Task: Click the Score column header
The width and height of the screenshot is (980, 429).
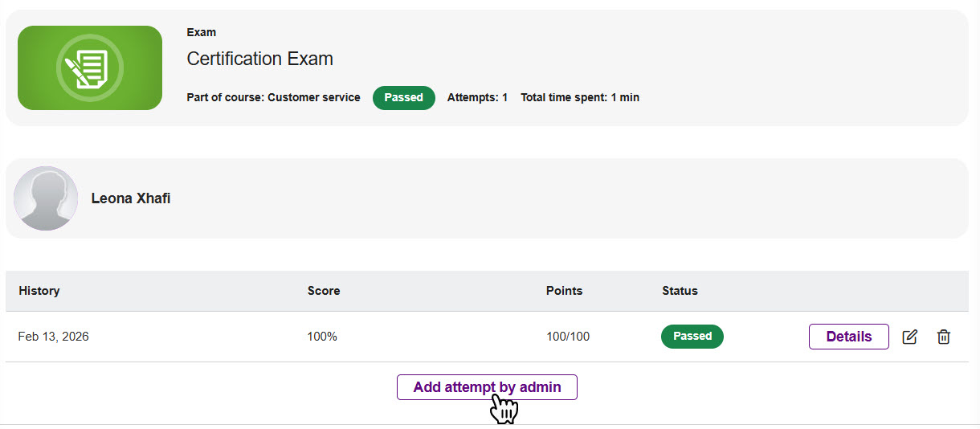Action: pos(324,291)
